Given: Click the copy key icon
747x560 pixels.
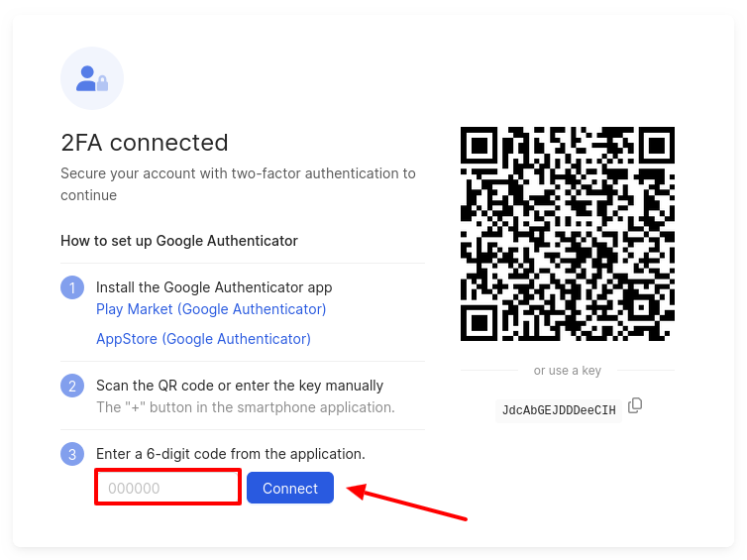Looking at the screenshot, I should 635,405.
